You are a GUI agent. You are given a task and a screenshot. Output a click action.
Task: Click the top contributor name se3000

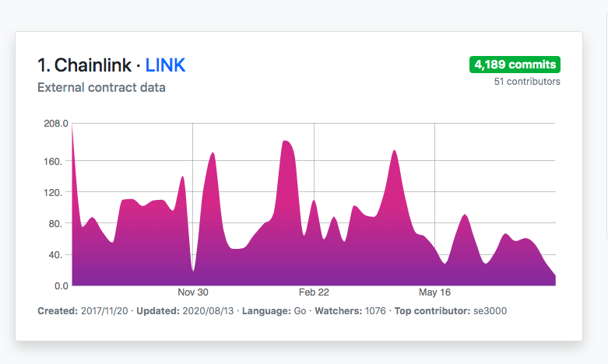490,311
